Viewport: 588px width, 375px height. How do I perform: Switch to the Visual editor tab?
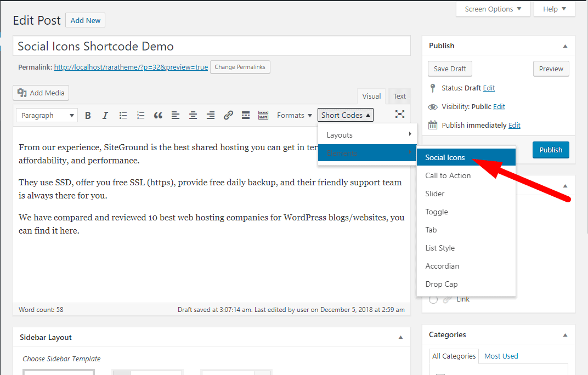pyautogui.click(x=371, y=96)
